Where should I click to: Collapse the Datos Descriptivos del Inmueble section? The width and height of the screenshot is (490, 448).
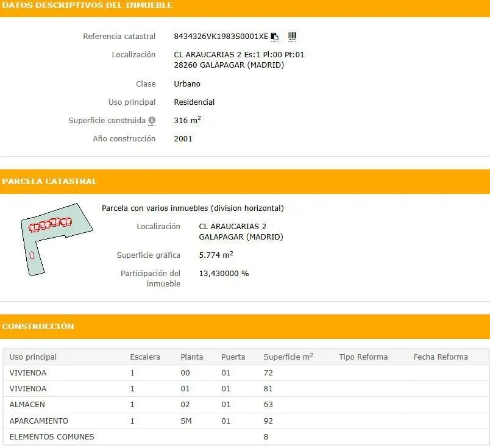pos(245,5)
